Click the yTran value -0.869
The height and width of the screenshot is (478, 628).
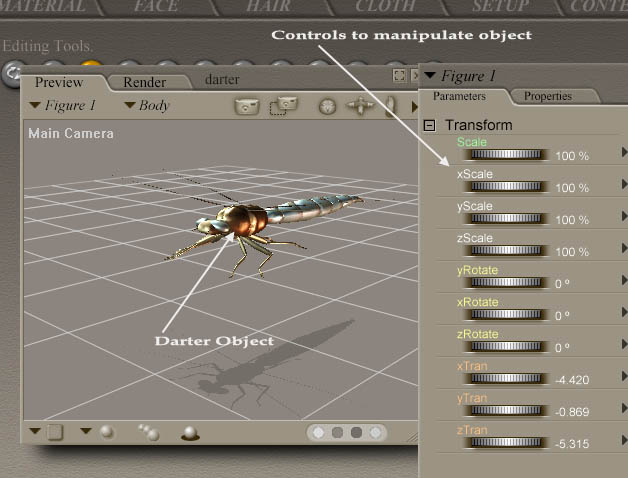[x=572, y=412]
